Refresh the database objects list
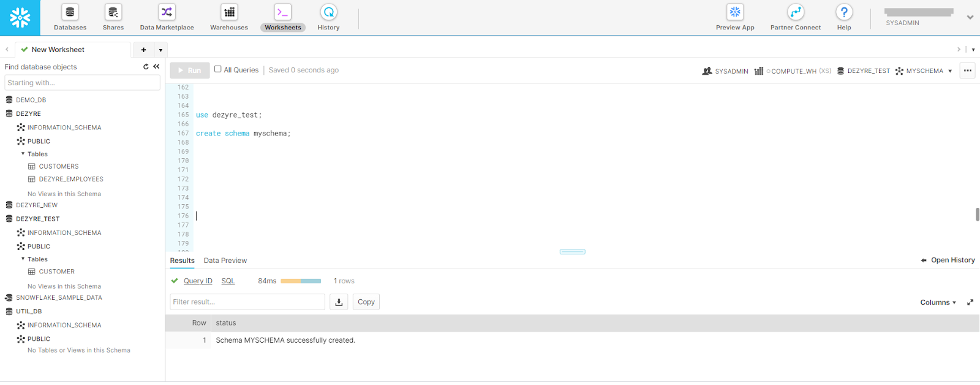980x385 pixels. 146,67
